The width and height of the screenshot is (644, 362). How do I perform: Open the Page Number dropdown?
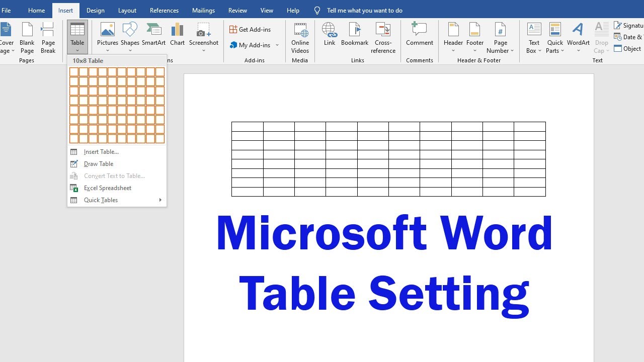(x=500, y=38)
